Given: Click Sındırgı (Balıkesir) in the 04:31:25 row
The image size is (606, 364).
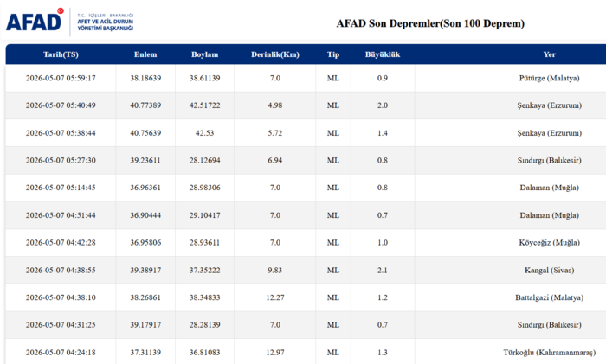Looking at the screenshot, I should 549,325.
